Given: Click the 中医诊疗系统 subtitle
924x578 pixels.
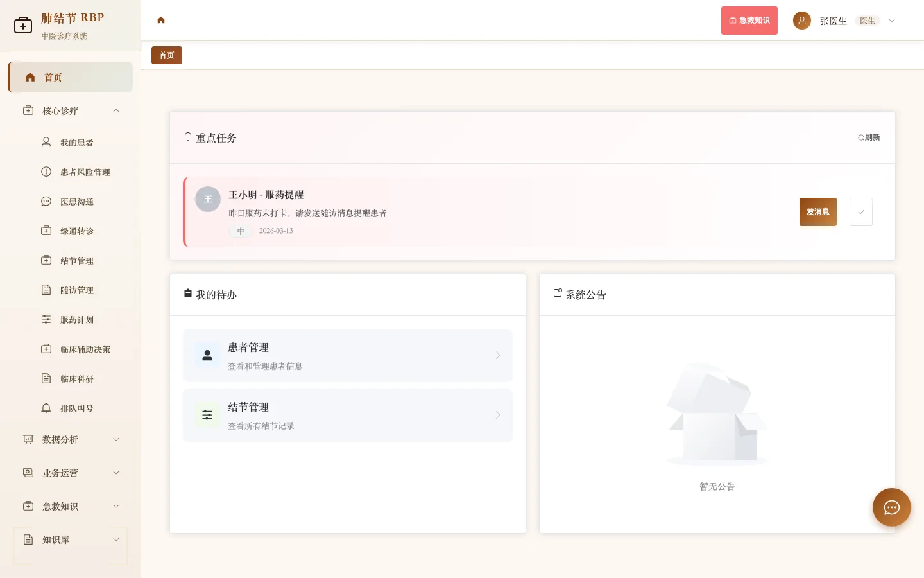Looking at the screenshot, I should point(64,36).
